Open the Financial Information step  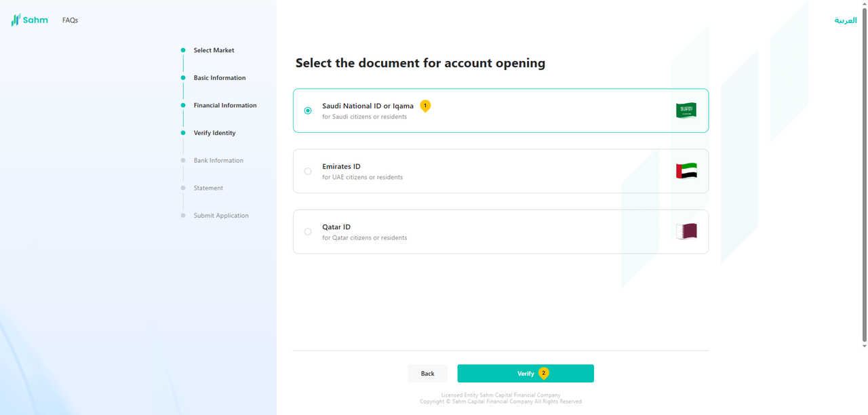pyautogui.click(x=224, y=105)
